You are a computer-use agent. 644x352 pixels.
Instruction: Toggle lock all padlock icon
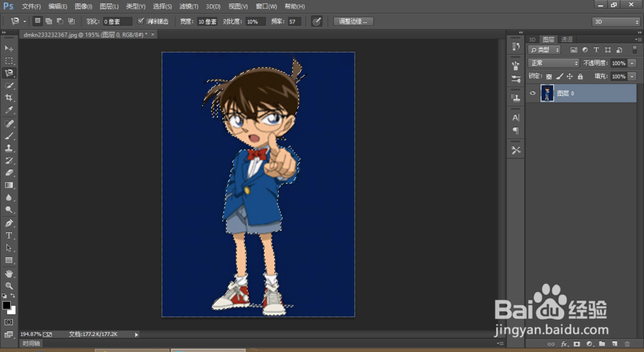click(x=580, y=77)
